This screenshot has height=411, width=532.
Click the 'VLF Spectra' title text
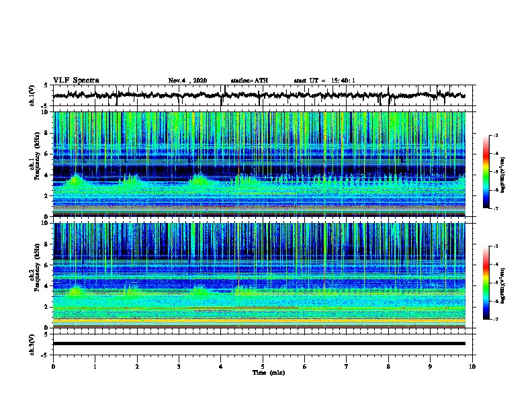[x=76, y=81]
